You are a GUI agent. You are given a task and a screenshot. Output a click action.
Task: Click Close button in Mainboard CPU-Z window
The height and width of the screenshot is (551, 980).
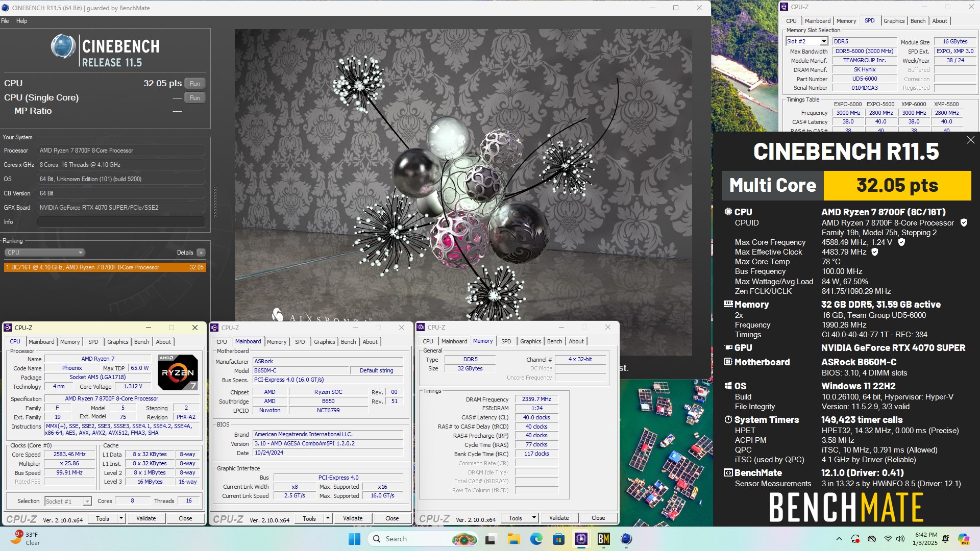coord(392,519)
